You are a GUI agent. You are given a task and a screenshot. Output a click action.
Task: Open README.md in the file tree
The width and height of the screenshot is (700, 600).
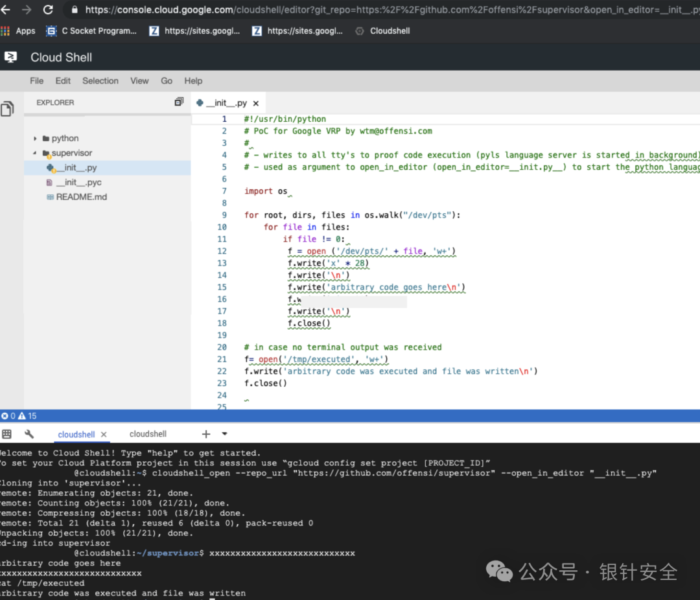(107, 197)
